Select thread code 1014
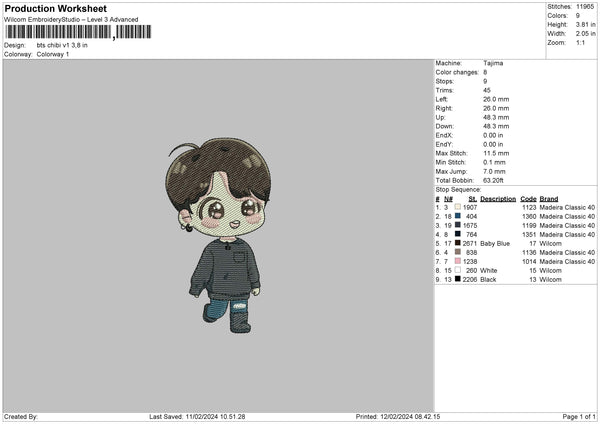The height and width of the screenshot is (424, 600). coord(529,261)
